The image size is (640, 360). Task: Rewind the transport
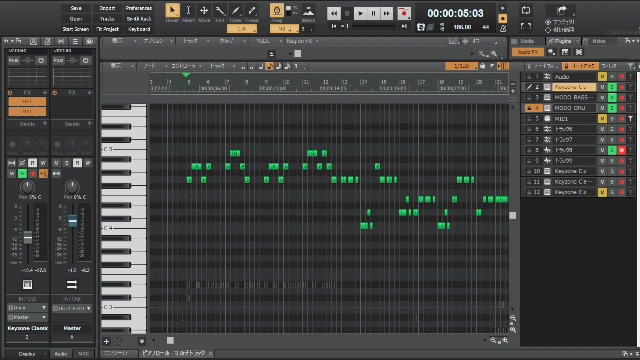[334, 13]
